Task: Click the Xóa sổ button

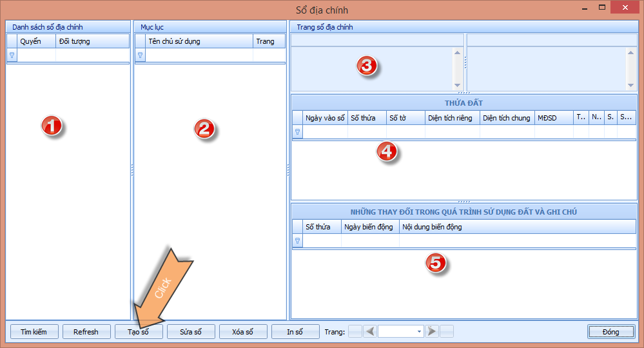Action: 243,332
